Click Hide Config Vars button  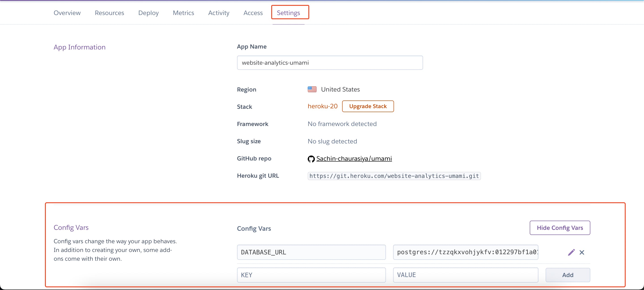pyautogui.click(x=560, y=228)
